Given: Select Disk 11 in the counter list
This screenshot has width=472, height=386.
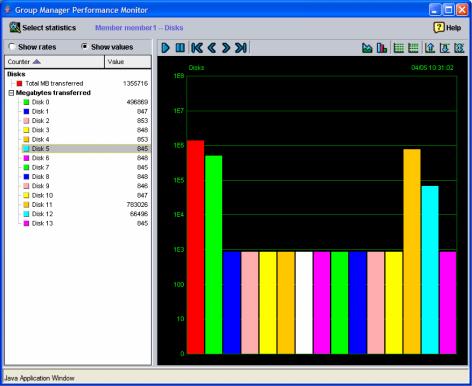Looking at the screenshot, I should coord(86,205).
